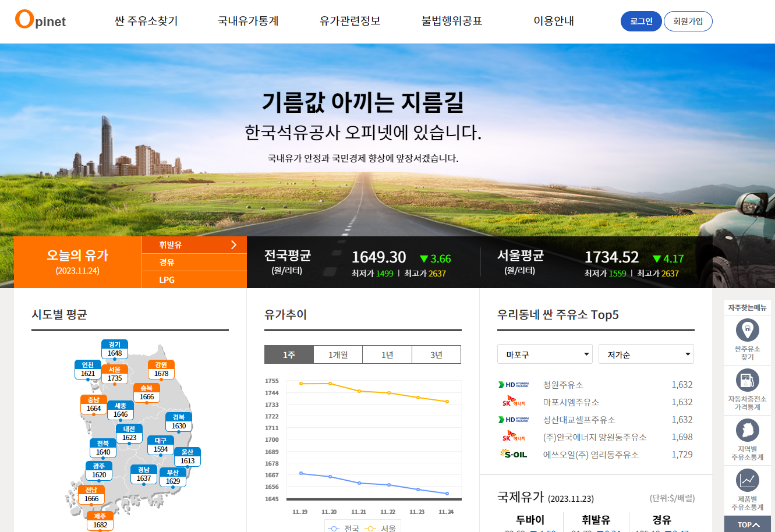This screenshot has height=532, width=775.
Task: Select the 대전 1623 map marker
Action: pos(129,434)
